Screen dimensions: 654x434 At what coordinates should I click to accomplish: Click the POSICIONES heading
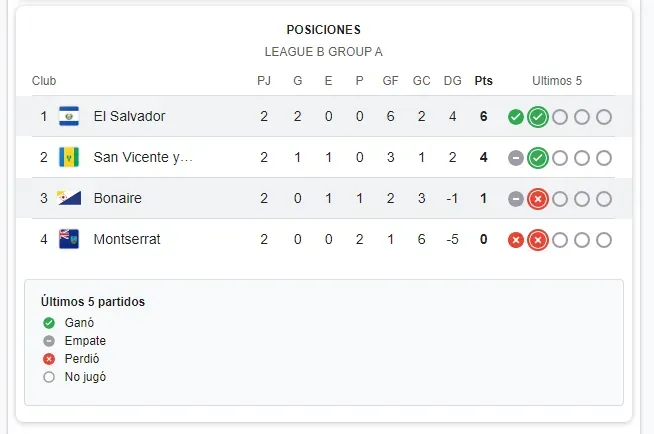coord(324,30)
